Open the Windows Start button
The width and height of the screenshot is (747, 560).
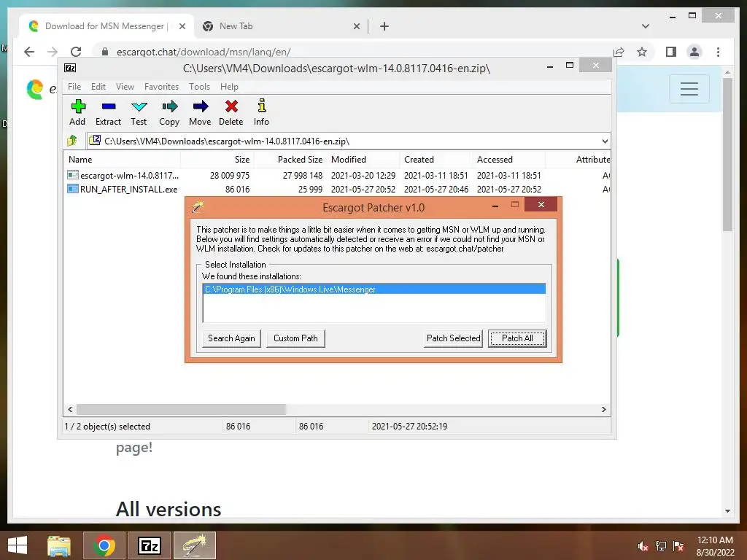[18, 545]
